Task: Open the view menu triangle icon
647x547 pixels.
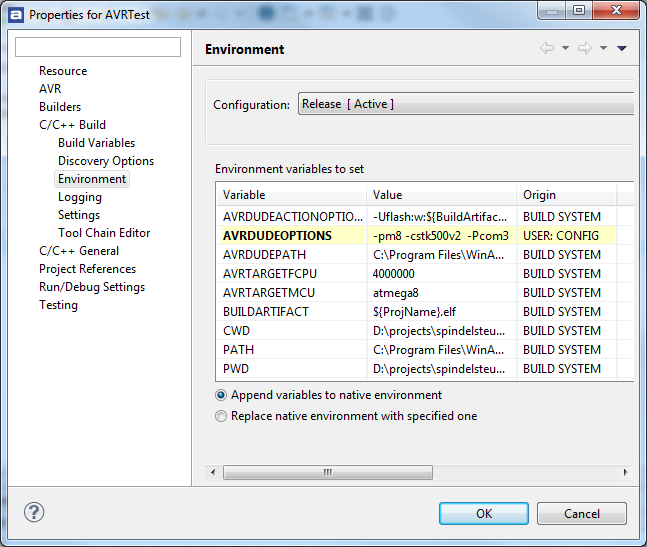Action: (622, 49)
